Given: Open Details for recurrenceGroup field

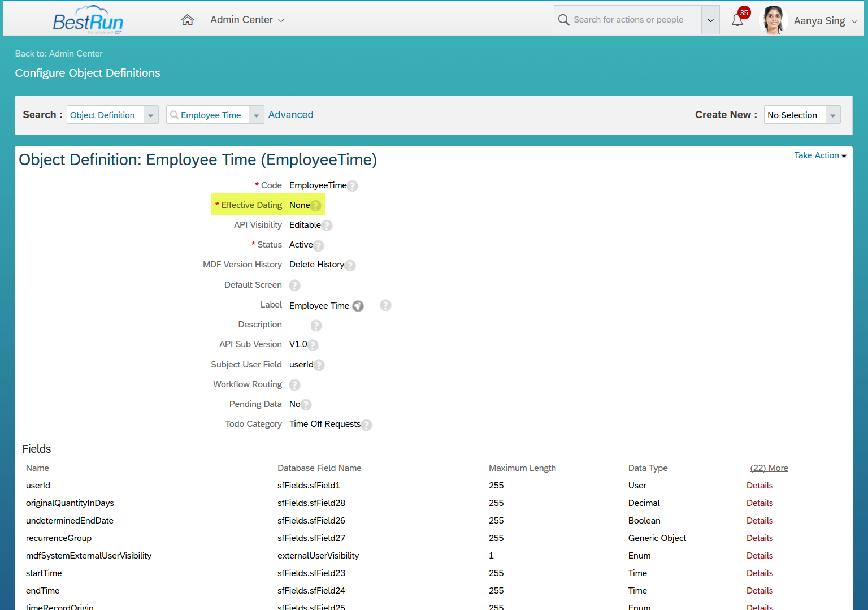Looking at the screenshot, I should pos(759,538).
